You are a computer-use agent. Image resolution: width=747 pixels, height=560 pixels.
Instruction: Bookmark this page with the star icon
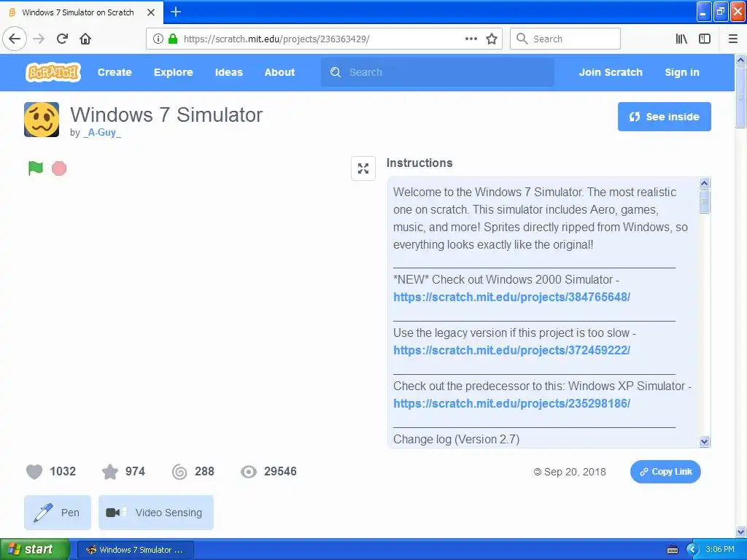(x=492, y=39)
